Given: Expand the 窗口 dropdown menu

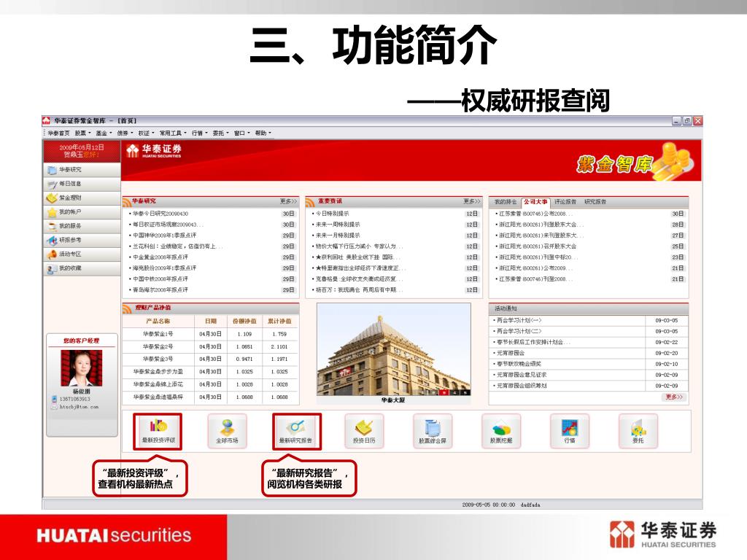Looking at the screenshot, I should tap(241, 133).
